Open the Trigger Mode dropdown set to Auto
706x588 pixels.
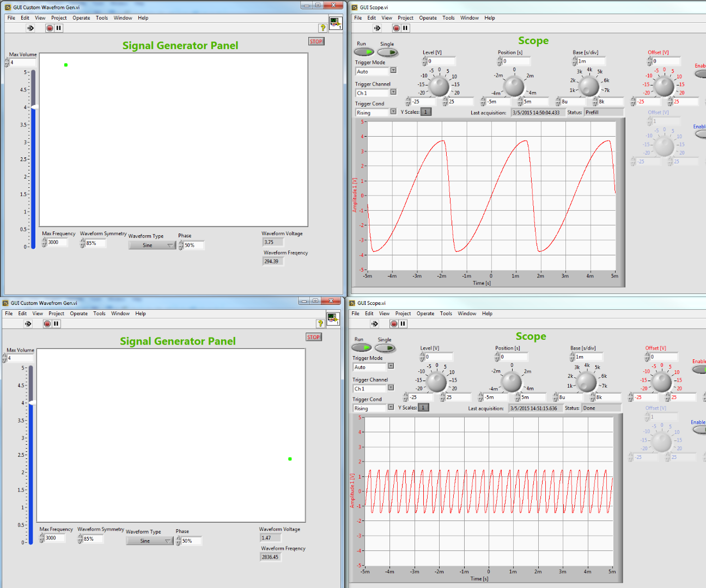pyautogui.click(x=393, y=71)
